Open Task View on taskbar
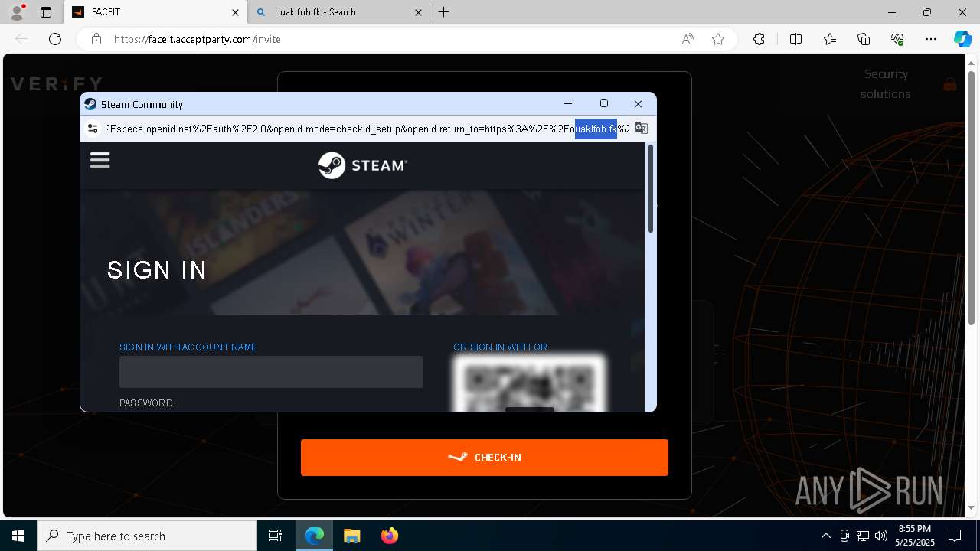The height and width of the screenshot is (551, 980). pyautogui.click(x=276, y=536)
